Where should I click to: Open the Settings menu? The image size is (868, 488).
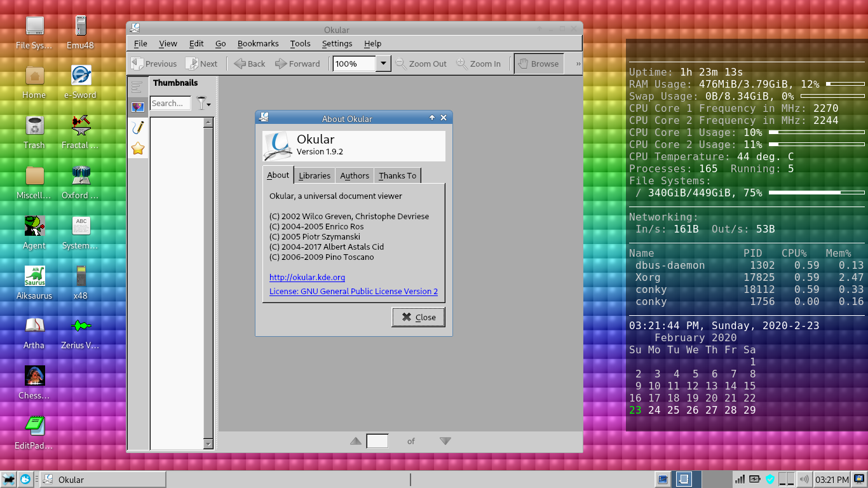tap(337, 43)
